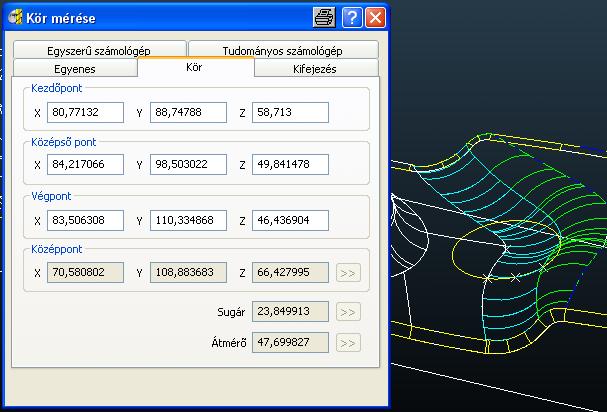Click Kezdőpont Y field 88,74788
Screen dimensions: 607x412
pyautogui.click(x=188, y=112)
